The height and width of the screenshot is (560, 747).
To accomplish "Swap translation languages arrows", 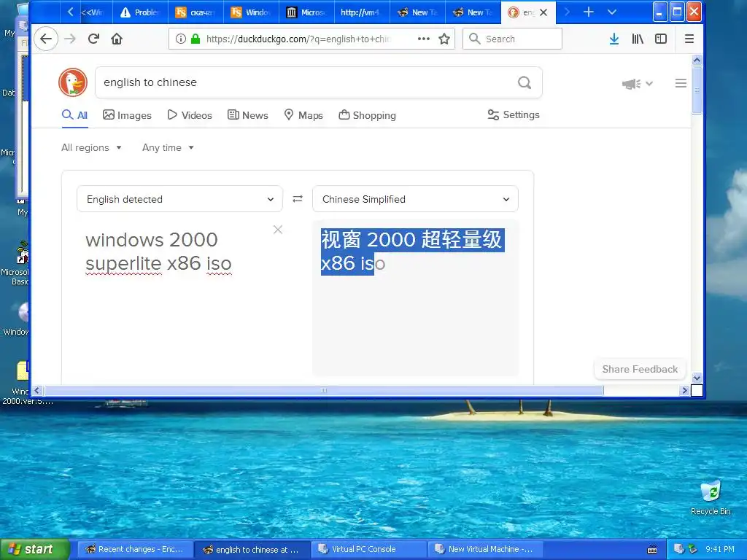I will (298, 199).
